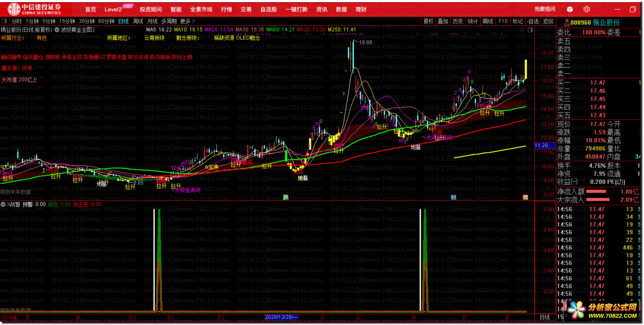Screen dimensions: 644x325
Task: Switch to 分时 intraday chart
Action: point(17,21)
